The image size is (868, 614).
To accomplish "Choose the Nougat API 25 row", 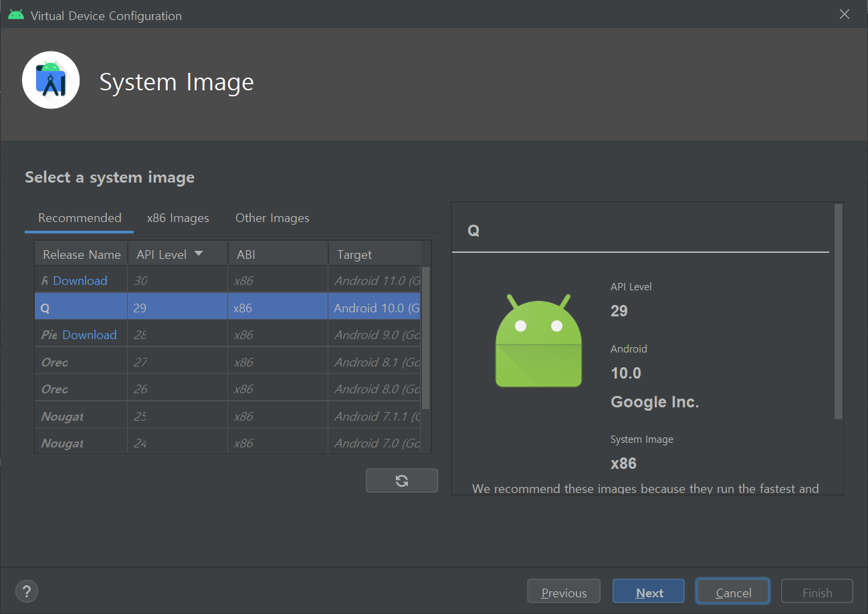I will 227,417.
